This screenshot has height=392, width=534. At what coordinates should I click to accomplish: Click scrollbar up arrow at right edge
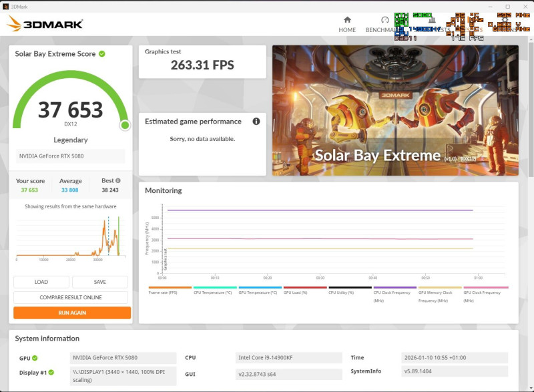click(x=531, y=39)
